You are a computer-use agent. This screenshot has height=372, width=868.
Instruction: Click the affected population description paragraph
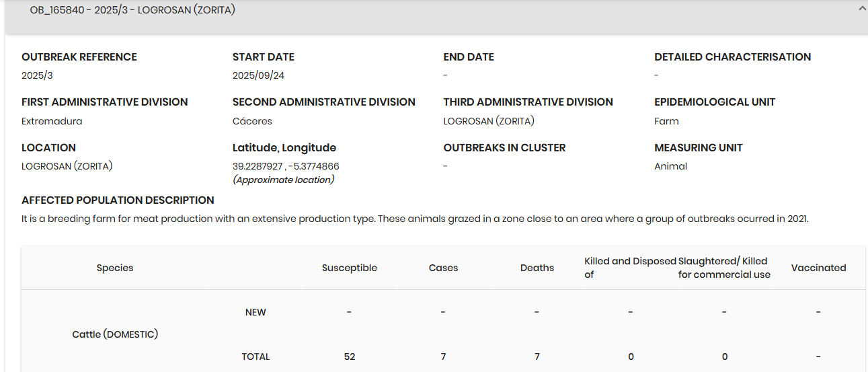pos(414,219)
